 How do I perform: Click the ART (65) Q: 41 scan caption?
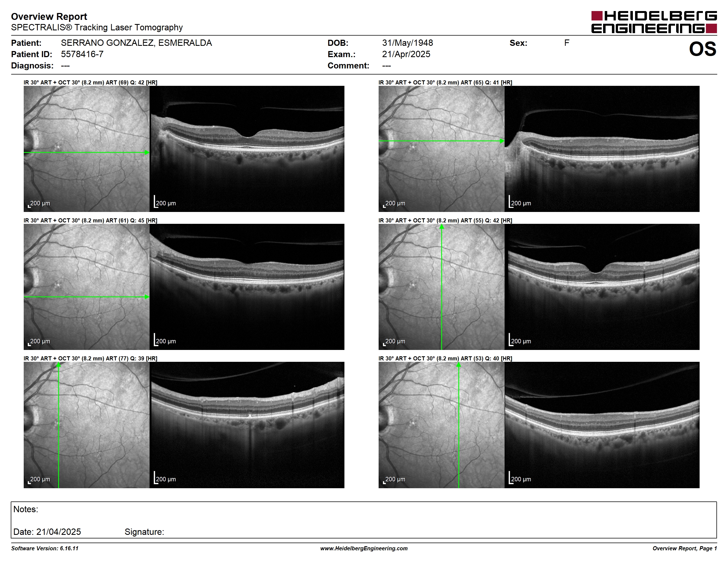[x=445, y=83]
